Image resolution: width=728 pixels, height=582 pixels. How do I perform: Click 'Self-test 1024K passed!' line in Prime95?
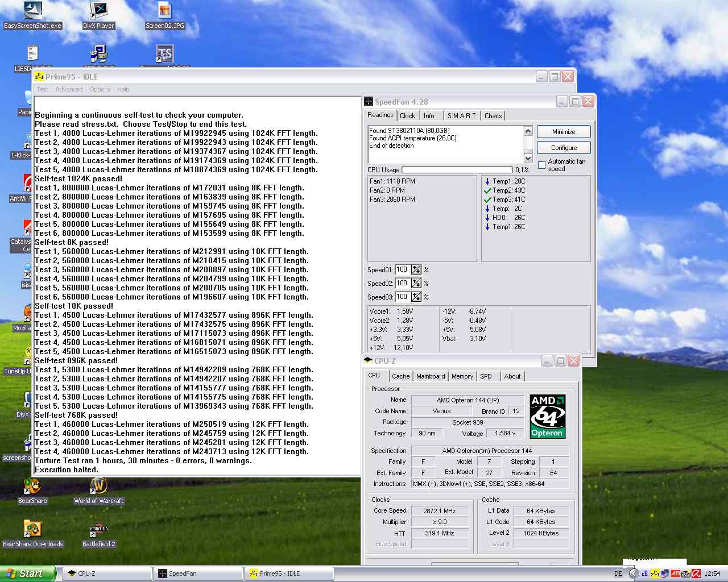pos(78,178)
